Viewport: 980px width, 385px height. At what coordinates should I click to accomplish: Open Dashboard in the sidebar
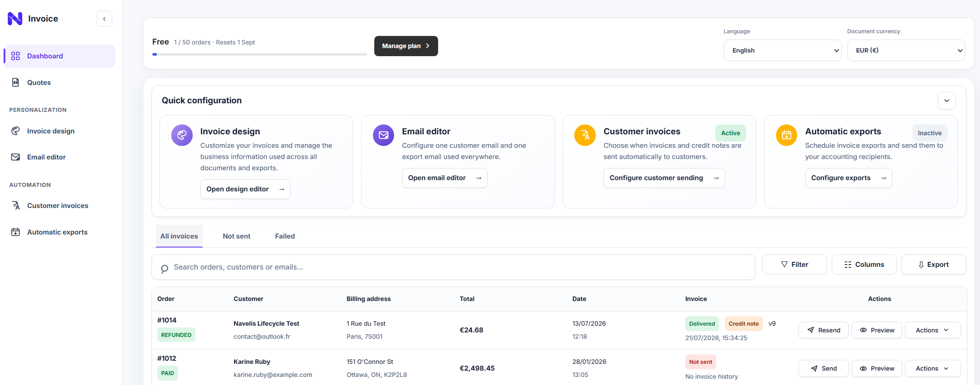click(60, 56)
